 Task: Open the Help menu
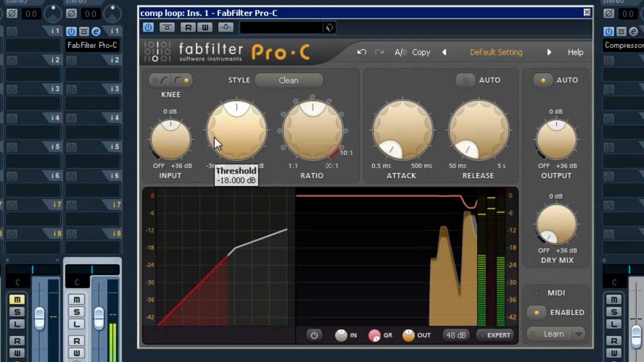point(576,52)
